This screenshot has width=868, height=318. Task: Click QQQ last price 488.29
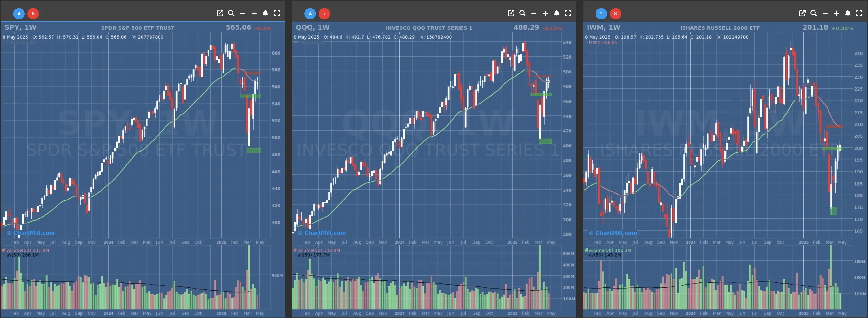click(x=526, y=27)
